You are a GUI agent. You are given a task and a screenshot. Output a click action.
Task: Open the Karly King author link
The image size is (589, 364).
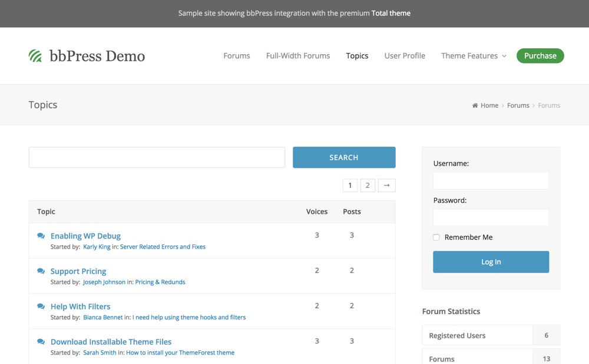[x=97, y=247]
